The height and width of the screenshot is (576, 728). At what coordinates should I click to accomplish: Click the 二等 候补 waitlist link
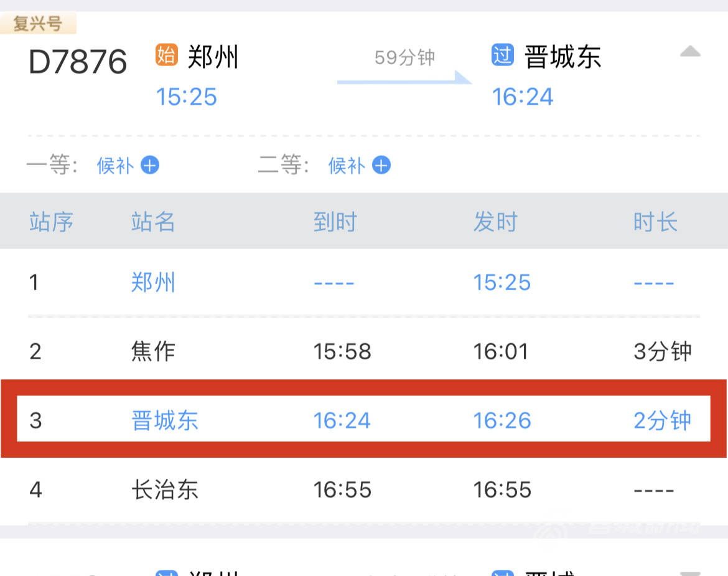(x=347, y=165)
